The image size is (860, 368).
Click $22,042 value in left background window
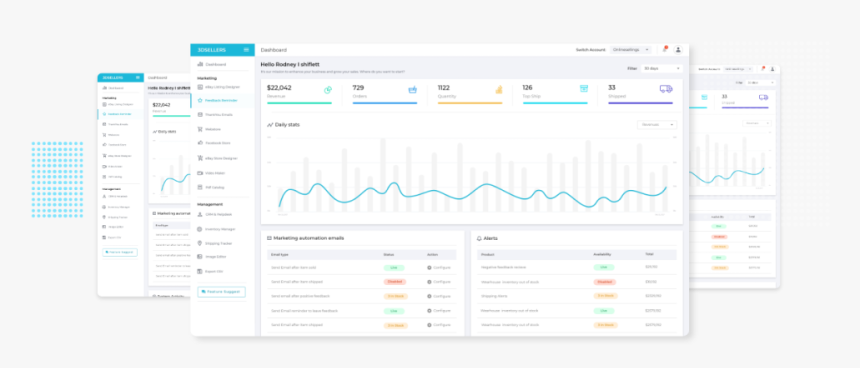161,105
